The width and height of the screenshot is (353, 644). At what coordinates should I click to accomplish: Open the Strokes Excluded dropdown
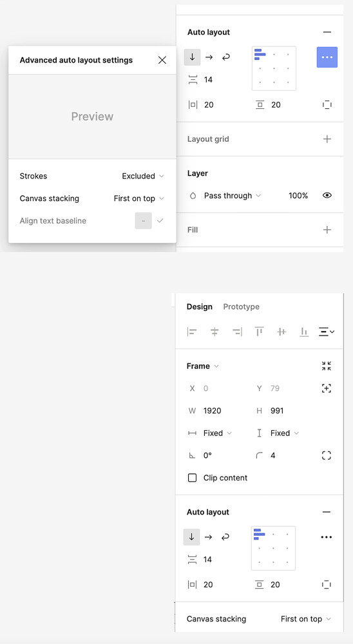tap(143, 176)
